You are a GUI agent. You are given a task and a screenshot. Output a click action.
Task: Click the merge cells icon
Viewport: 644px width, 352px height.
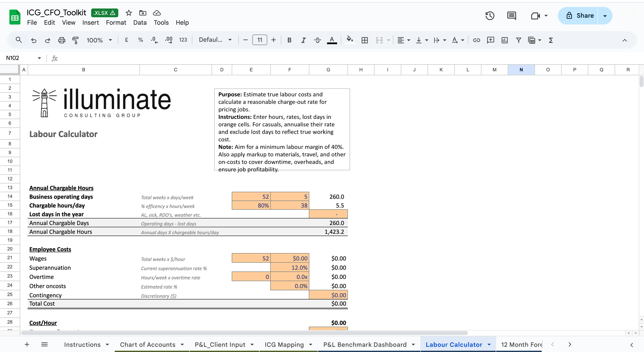[379, 40]
